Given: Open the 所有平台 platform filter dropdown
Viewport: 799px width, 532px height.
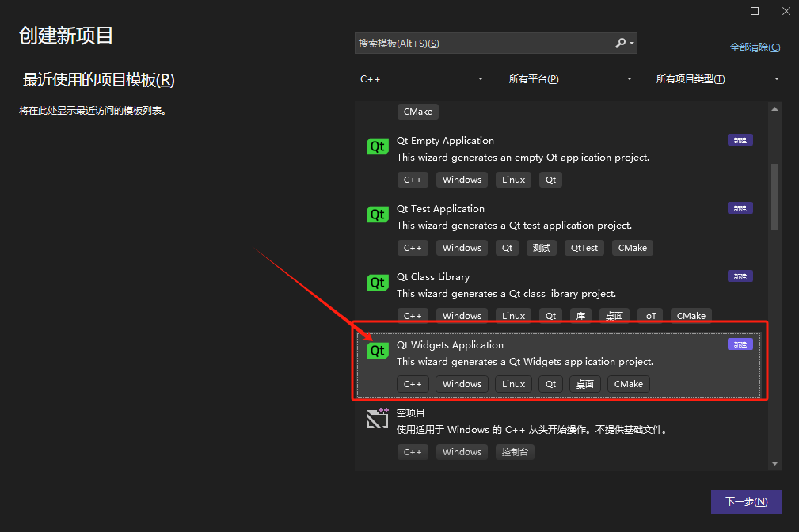Looking at the screenshot, I should pyautogui.click(x=569, y=79).
